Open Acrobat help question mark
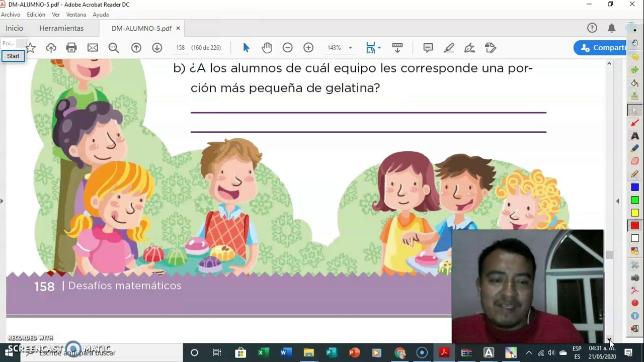 click(x=592, y=28)
